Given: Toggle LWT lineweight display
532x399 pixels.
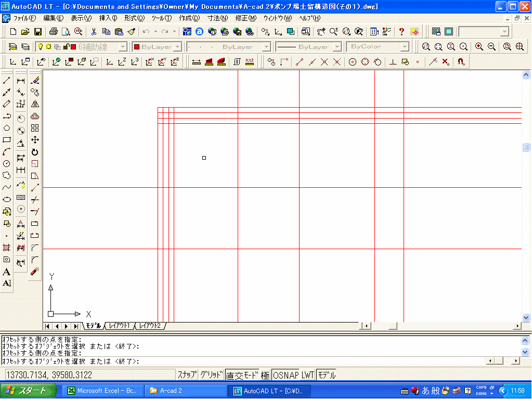Looking at the screenshot, I should coord(308,375).
